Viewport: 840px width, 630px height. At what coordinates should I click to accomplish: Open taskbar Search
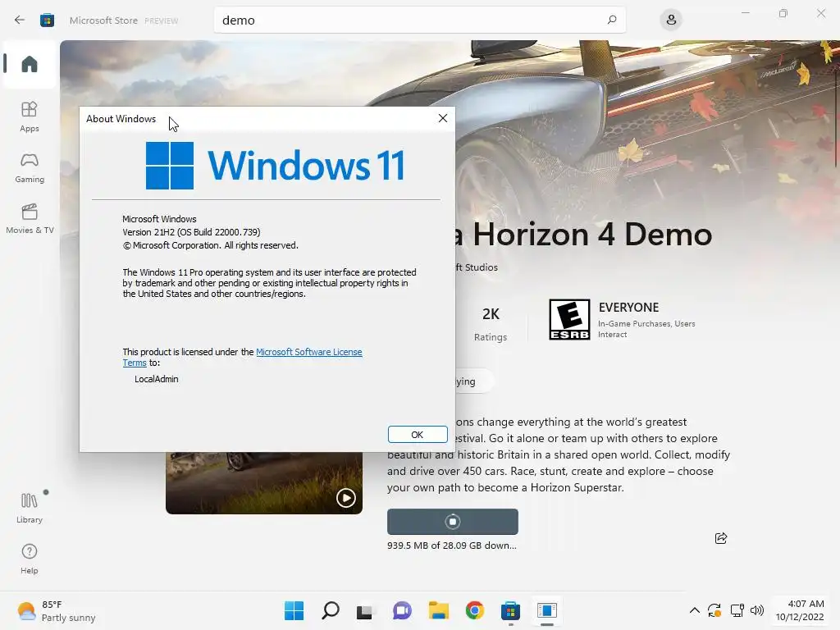tap(331, 610)
